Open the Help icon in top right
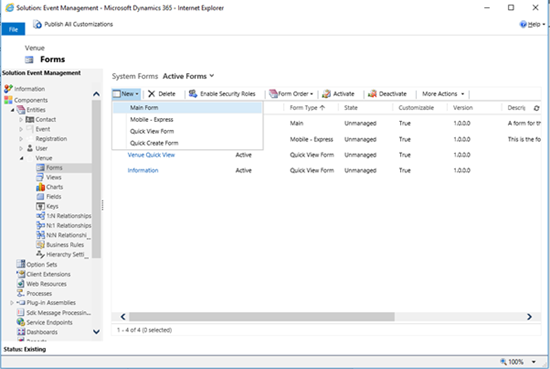This screenshot has height=369, width=550. [x=523, y=24]
